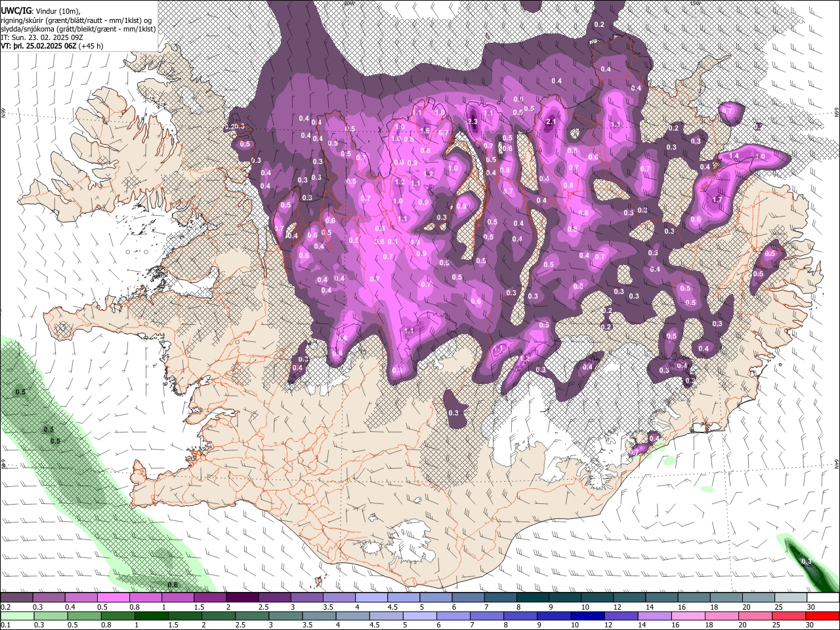The width and height of the screenshot is (840, 630).
Task: Click the 'UWC/IG' title text
Action: coord(15,11)
